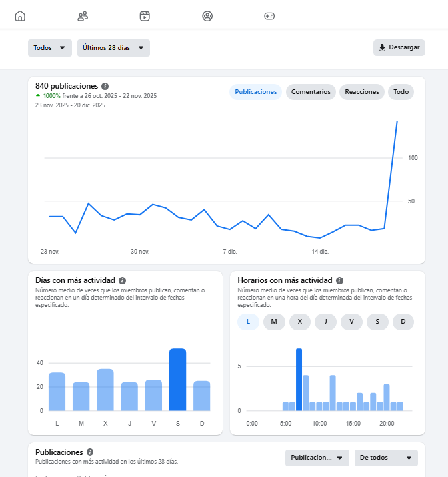Open the Friends icon in top bar
448x477 pixels.
(83, 16)
